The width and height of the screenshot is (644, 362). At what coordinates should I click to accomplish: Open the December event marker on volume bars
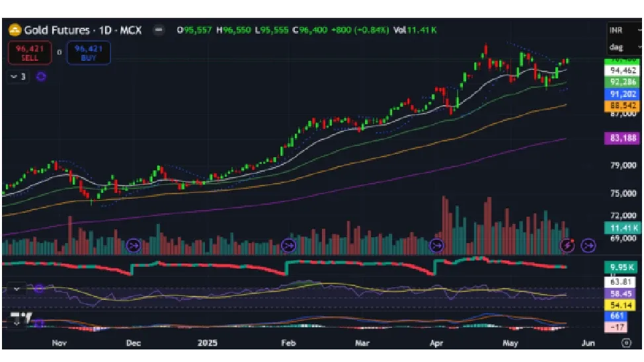(x=133, y=246)
